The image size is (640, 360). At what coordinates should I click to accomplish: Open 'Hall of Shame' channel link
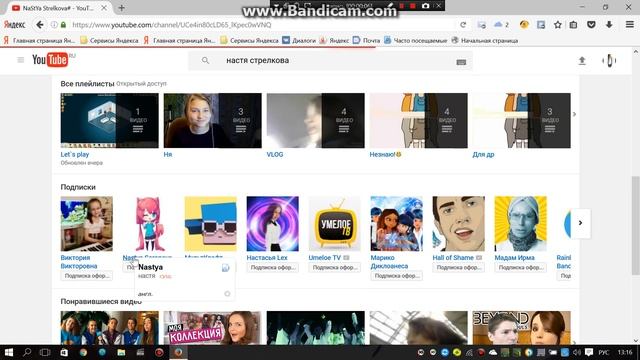pos(453,258)
